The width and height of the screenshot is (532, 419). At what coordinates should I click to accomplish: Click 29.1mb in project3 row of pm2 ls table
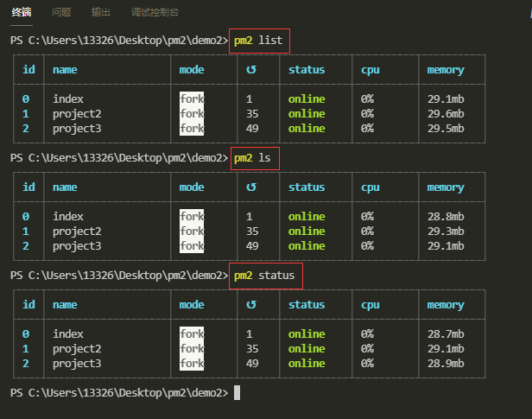(446, 245)
